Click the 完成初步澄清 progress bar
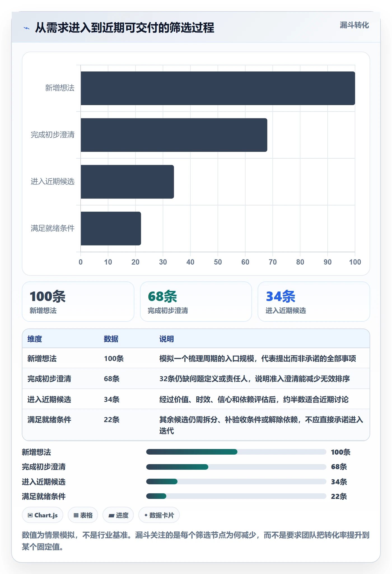This screenshot has height=574, width=392. pos(236,467)
